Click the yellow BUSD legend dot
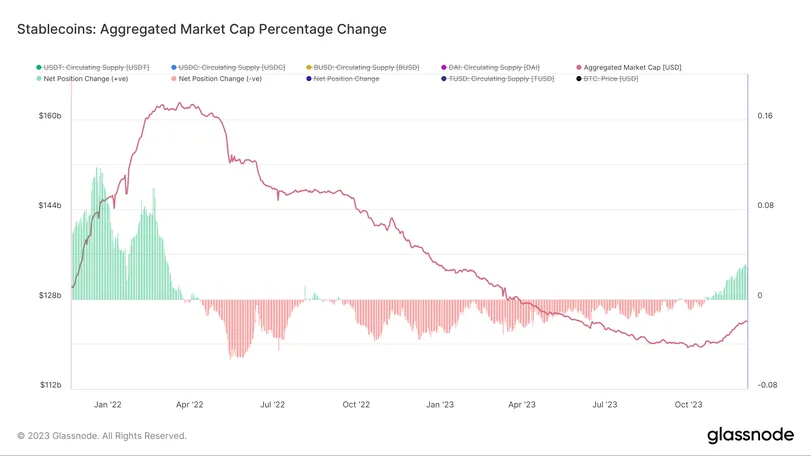 [x=309, y=67]
